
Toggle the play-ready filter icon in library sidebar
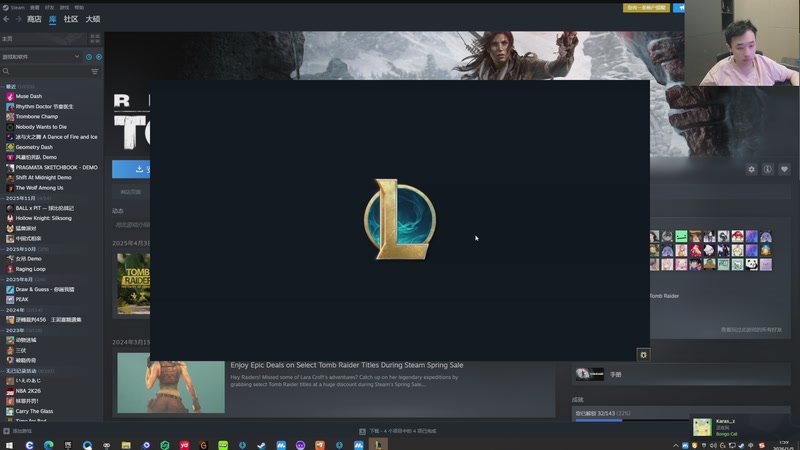point(99,57)
